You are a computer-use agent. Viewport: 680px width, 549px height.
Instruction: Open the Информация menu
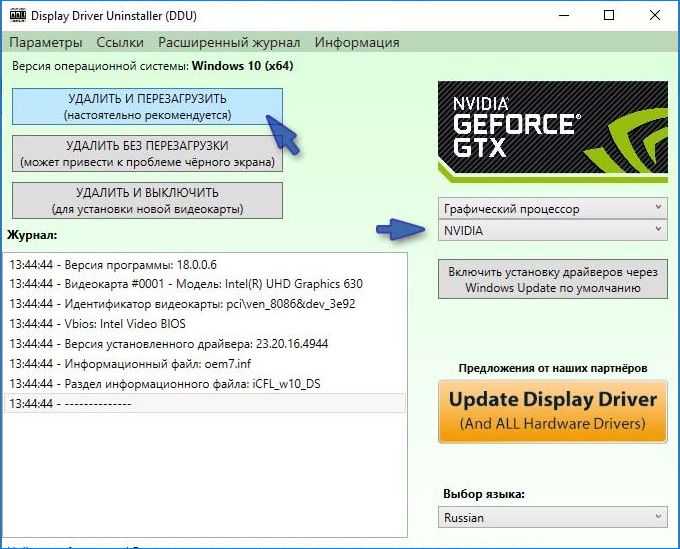(357, 42)
